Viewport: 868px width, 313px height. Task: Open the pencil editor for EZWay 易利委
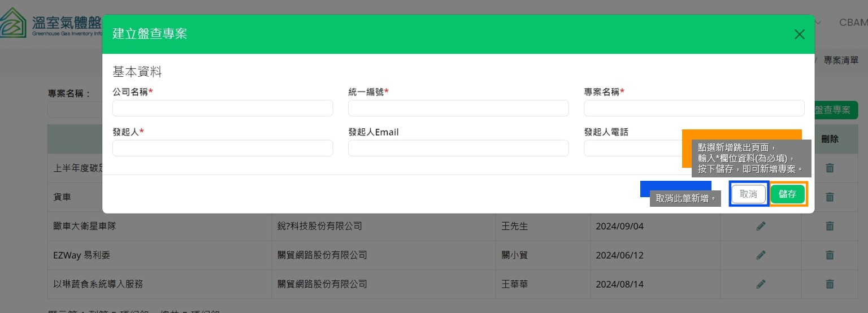pyautogui.click(x=761, y=255)
